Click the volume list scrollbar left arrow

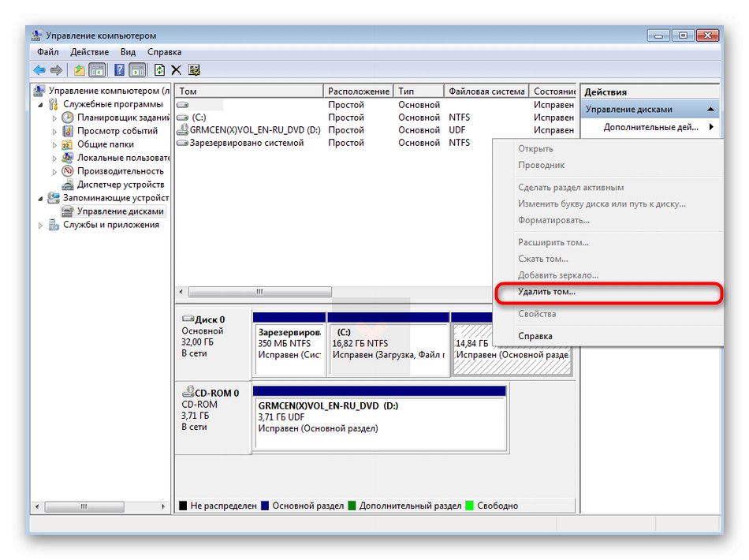[181, 292]
